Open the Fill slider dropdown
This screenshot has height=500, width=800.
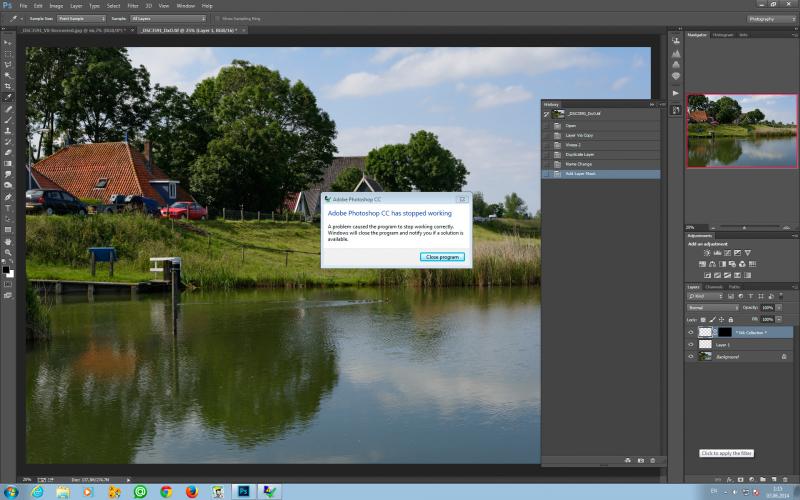[779, 319]
